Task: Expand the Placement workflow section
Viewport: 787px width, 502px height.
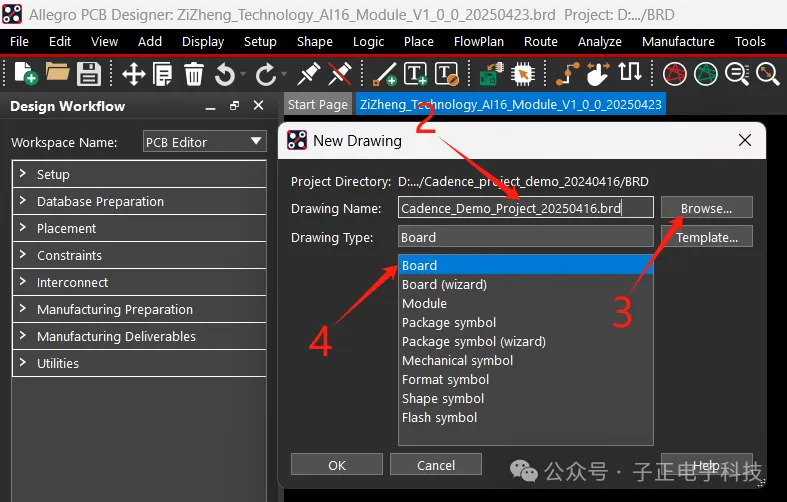Action: coord(139,228)
